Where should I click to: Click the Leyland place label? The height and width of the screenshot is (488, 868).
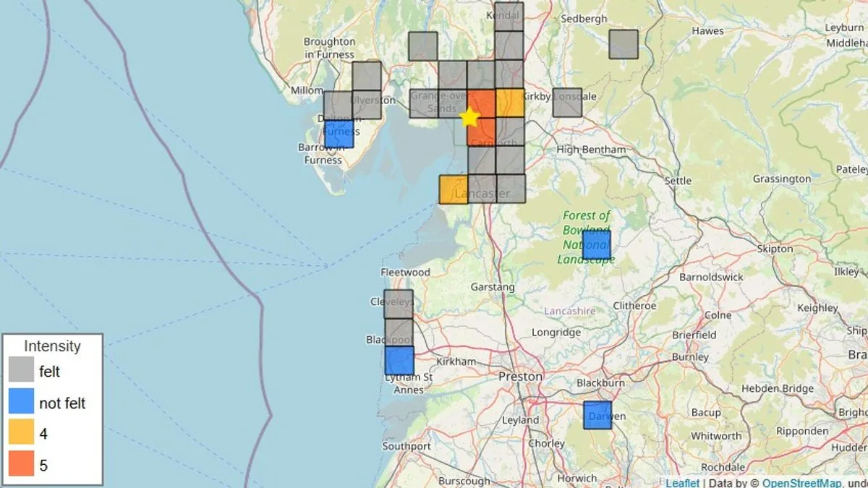coord(520,420)
